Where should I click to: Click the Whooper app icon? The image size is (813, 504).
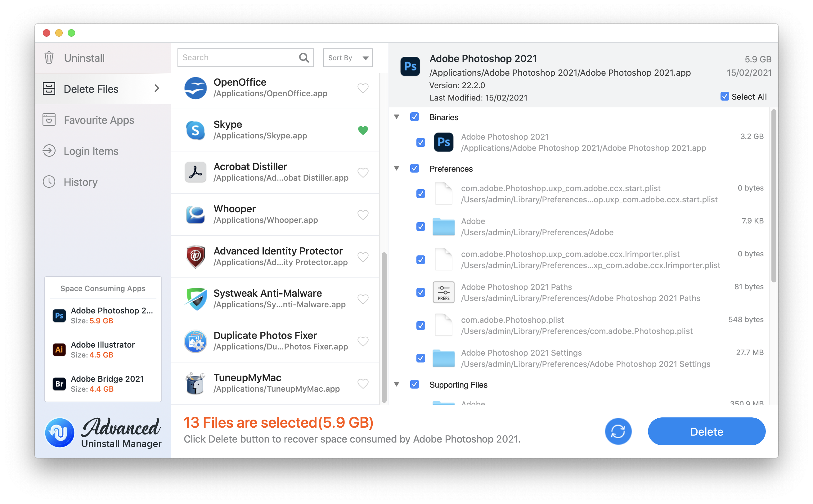(x=195, y=214)
